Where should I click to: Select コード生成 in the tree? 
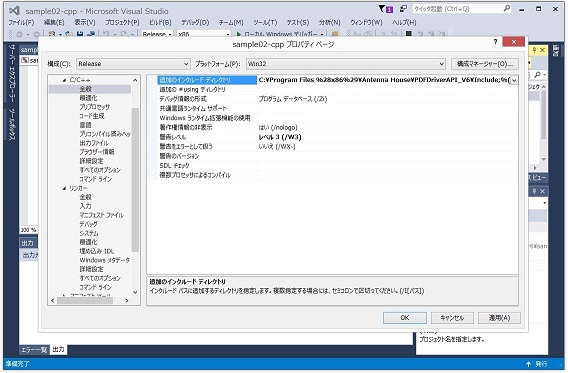92,116
